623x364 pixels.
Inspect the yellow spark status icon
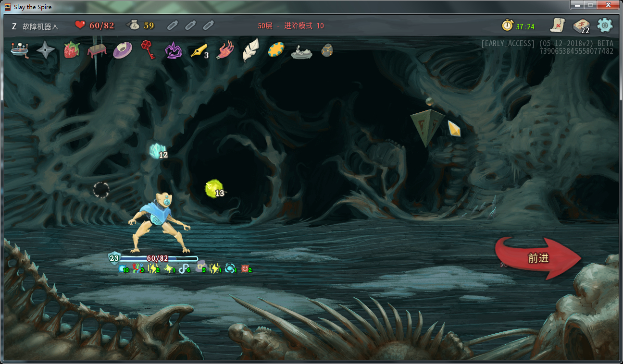169,269
